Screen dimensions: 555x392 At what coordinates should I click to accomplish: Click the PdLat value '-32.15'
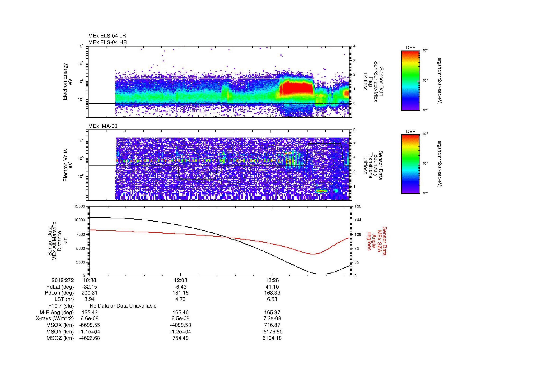click(x=90, y=287)
